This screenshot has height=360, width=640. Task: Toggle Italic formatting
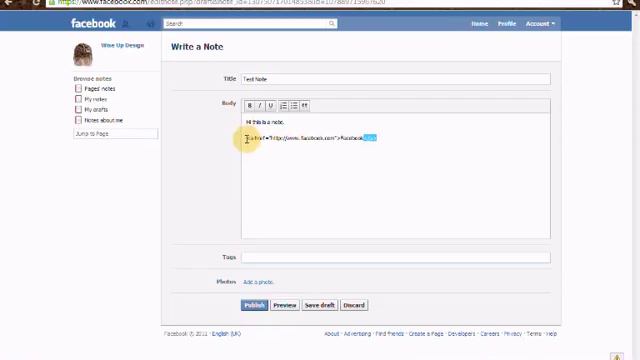point(260,106)
